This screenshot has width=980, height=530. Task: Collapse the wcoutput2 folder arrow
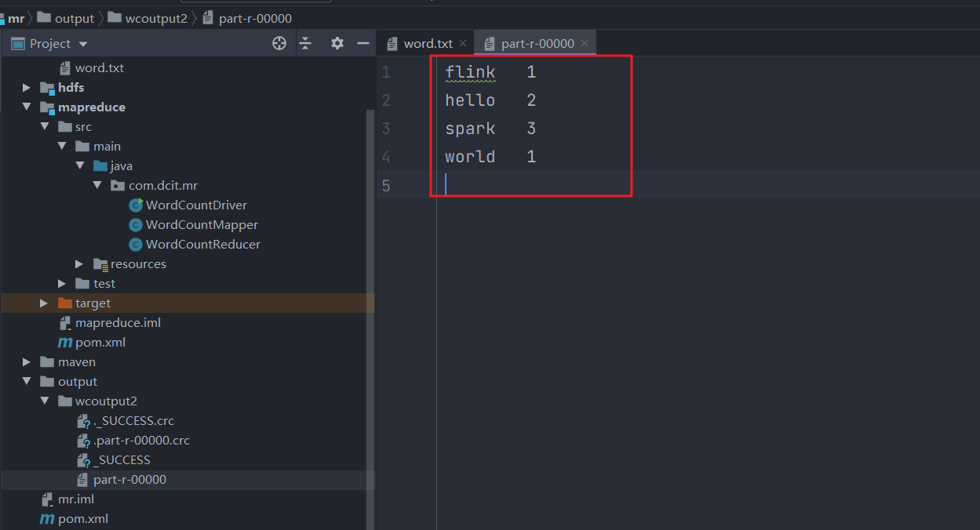coord(45,401)
